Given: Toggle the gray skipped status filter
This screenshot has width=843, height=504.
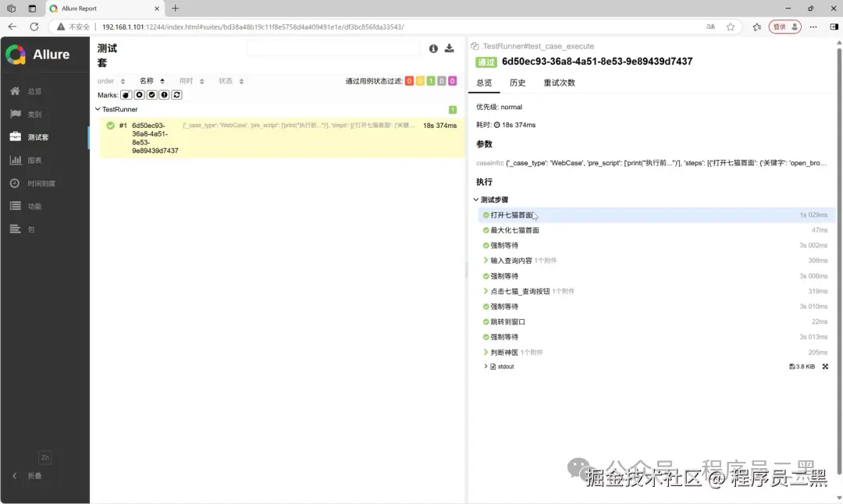Looking at the screenshot, I should (x=441, y=81).
